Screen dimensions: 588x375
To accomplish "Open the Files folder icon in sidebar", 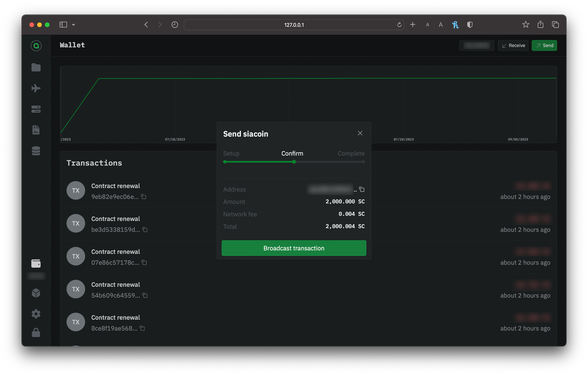I will [36, 67].
